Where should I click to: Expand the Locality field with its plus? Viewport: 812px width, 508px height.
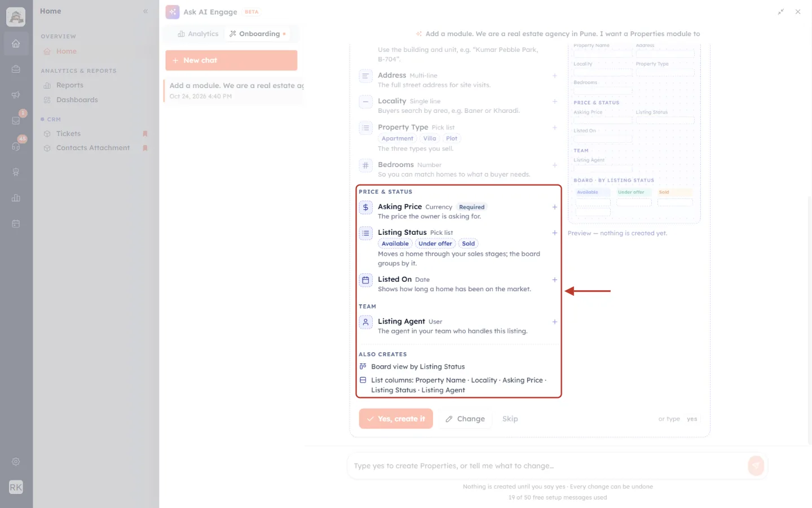(555, 102)
